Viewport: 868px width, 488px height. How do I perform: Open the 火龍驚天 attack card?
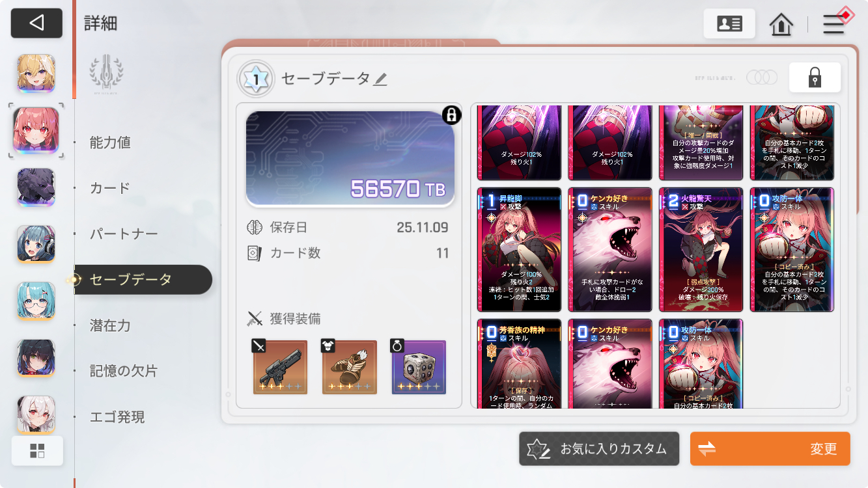[701, 250]
